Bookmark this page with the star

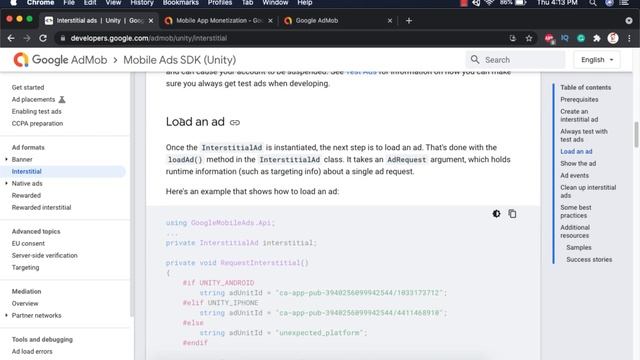click(x=529, y=38)
